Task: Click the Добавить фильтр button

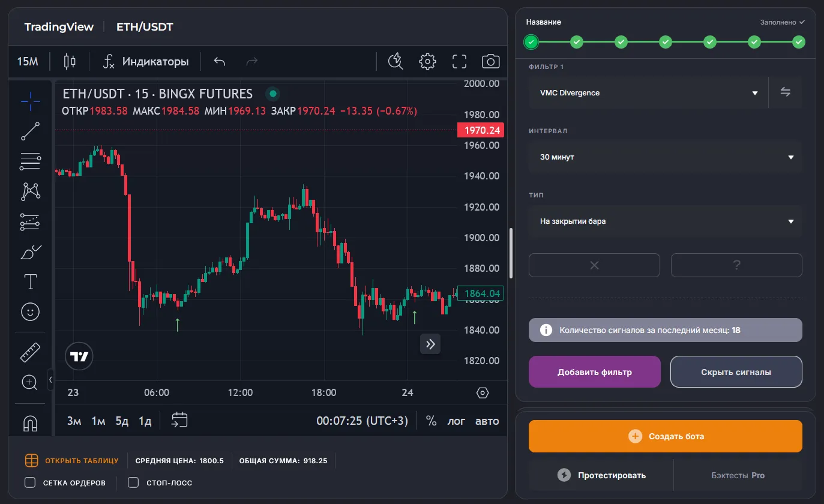Action: (x=594, y=372)
